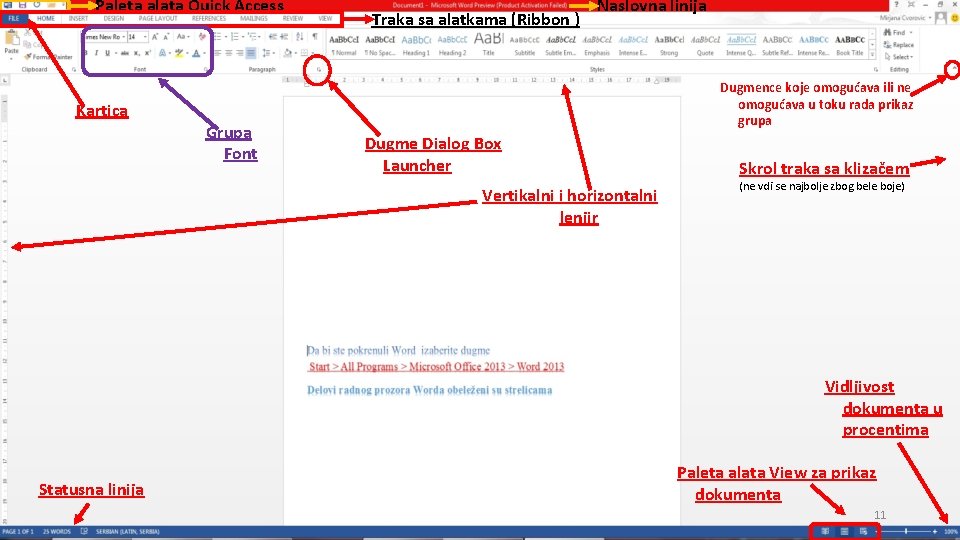
Task: Open Text Effects glowing A icon
Action: [x=162, y=53]
